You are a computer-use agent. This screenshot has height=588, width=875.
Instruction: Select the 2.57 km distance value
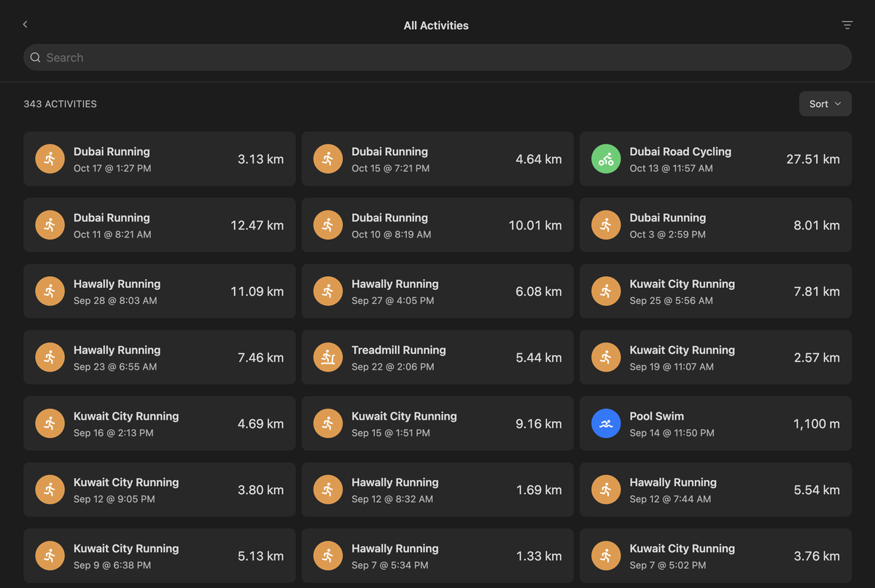pos(817,358)
